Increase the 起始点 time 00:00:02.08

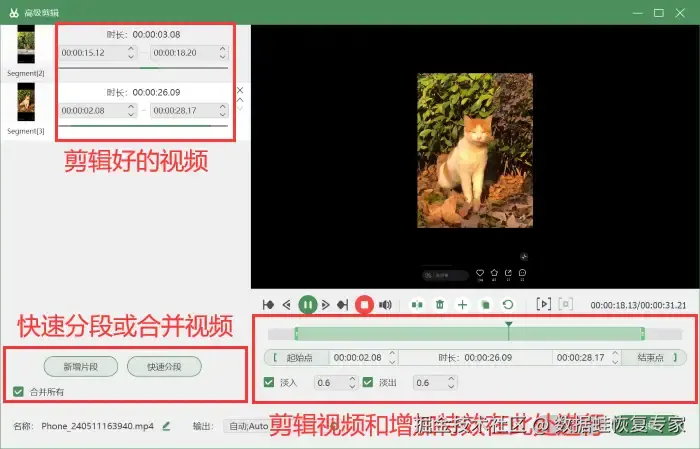click(x=392, y=353)
